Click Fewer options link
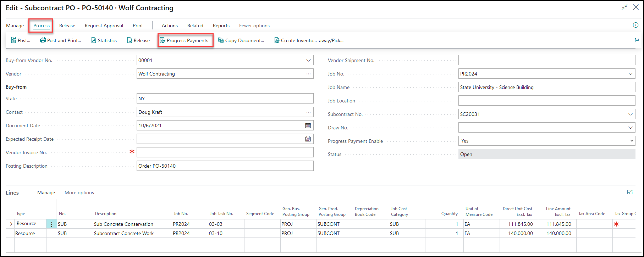Viewport: 644px width, 257px height. point(254,26)
